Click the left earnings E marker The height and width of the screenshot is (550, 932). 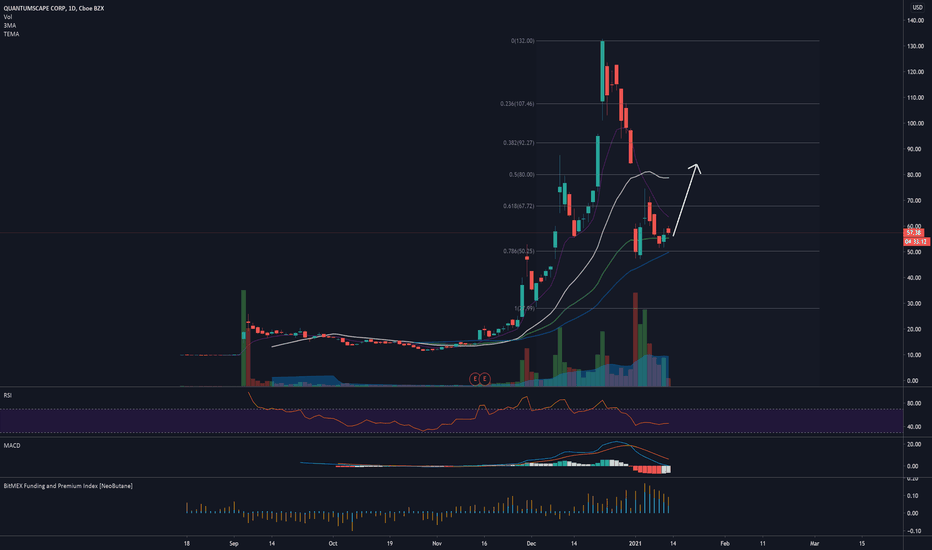[x=475, y=379]
